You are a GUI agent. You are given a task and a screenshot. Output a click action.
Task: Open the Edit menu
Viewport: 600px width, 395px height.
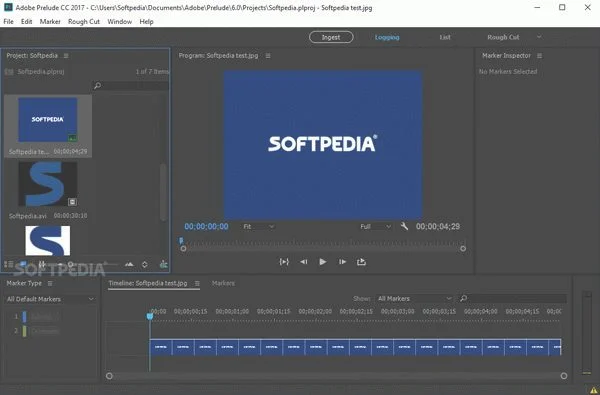coord(26,21)
